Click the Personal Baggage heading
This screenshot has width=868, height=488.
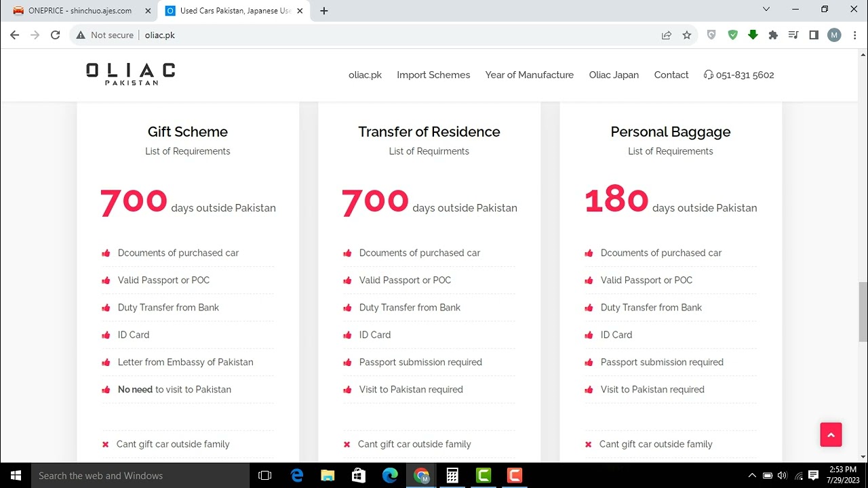671,132
